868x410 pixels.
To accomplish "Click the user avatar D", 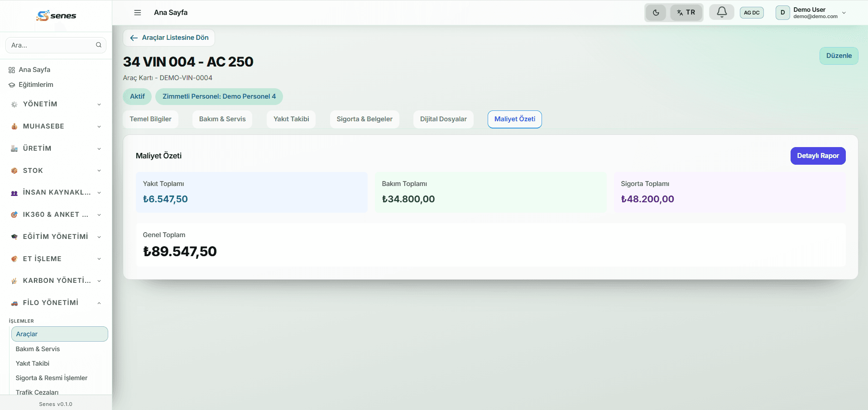I will (x=782, y=13).
